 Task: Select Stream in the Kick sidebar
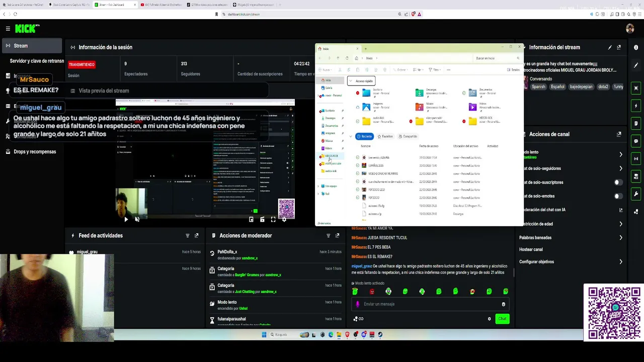(x=31, y=46)
